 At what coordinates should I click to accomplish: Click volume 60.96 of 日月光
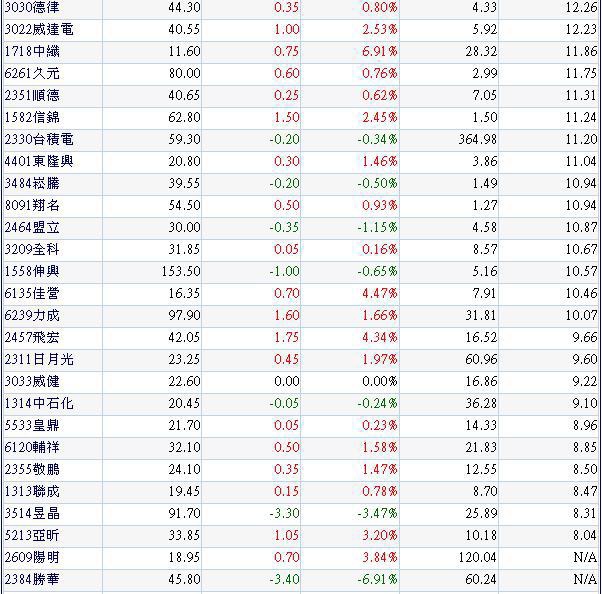point(481,359)
